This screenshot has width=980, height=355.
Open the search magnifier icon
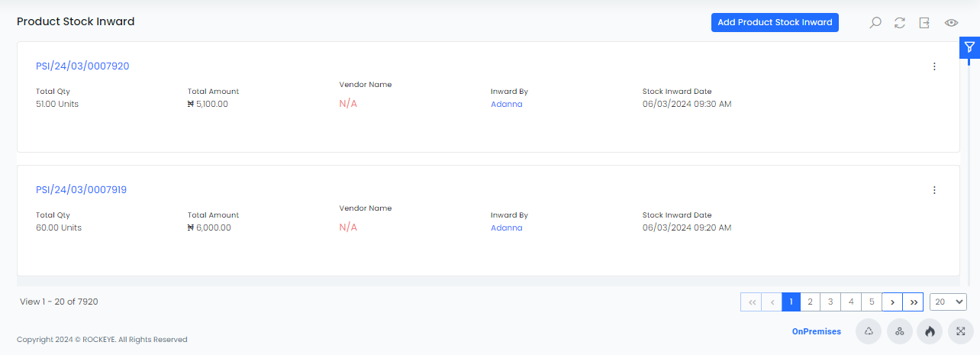[875, 23]
